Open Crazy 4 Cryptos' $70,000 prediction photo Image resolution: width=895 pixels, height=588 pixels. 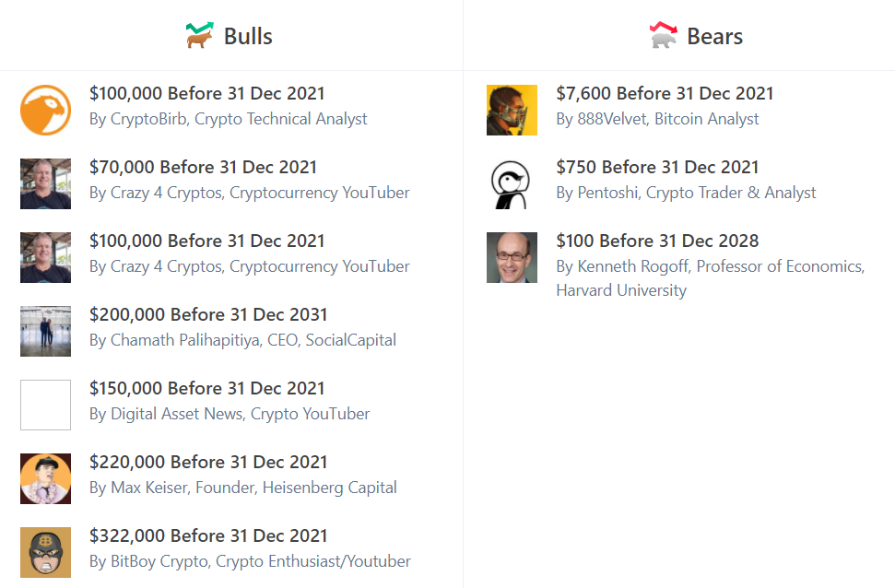pos(46,183)
